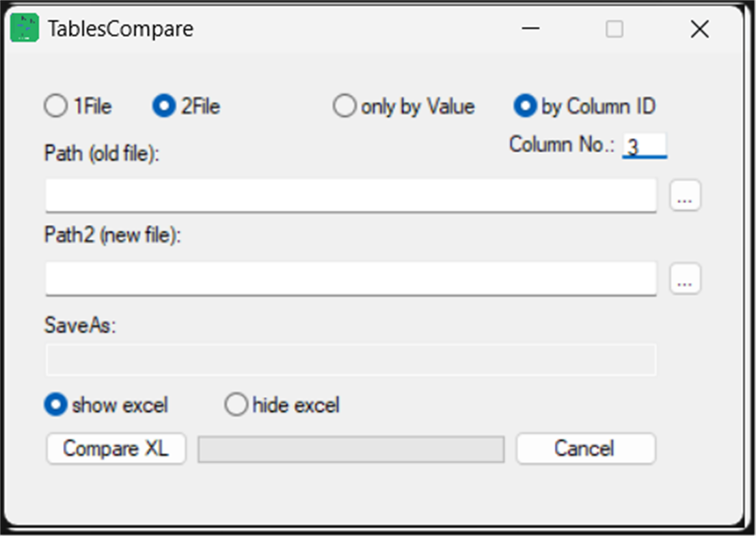Minimize the TablesCompare window
Screen dimensions: 756x538
(x=530, y=29)
